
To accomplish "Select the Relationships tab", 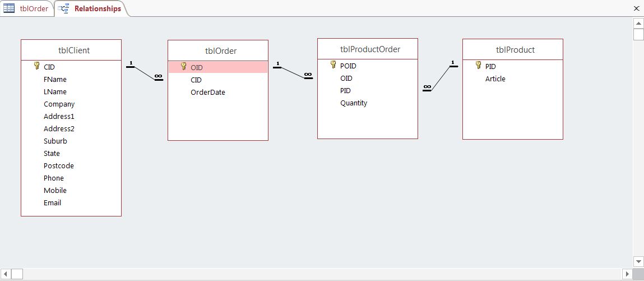I will coord(91,8).
